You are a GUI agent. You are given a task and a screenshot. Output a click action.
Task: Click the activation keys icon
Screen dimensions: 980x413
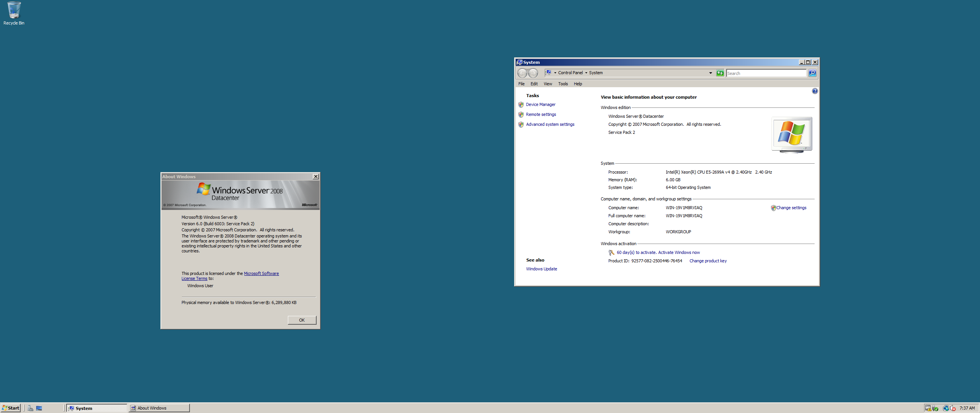point(611,253)
